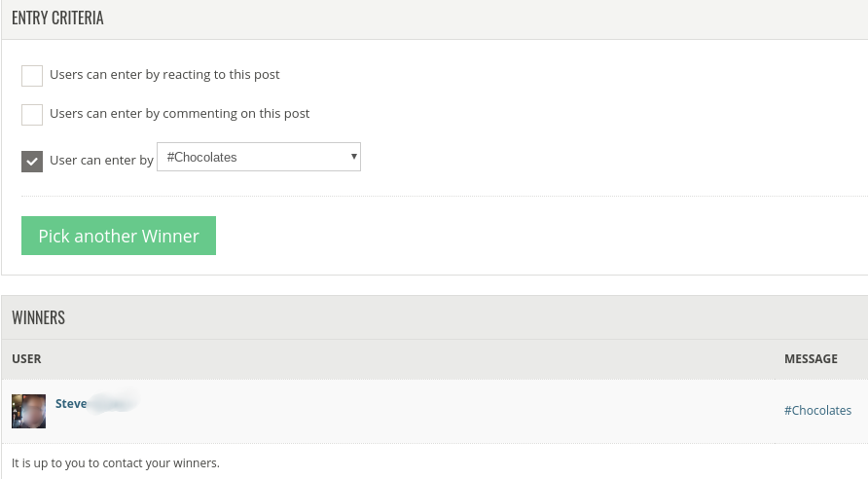This screenshot has height=479, width=868.
Task: Click the WINNERS panel heading
Action: pos(38,317)
